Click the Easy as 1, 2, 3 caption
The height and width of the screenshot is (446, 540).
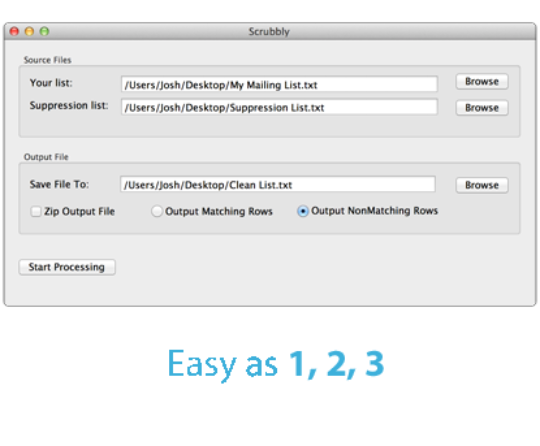point(276,365)
